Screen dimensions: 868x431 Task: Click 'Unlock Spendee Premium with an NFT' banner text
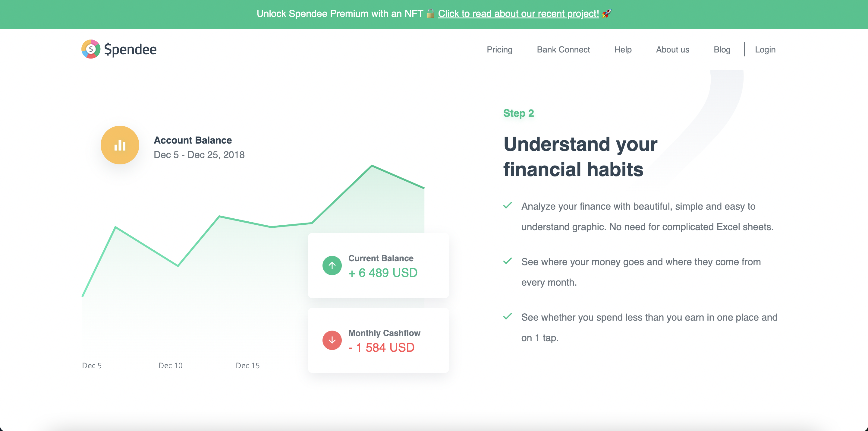(x=340, y=14)
